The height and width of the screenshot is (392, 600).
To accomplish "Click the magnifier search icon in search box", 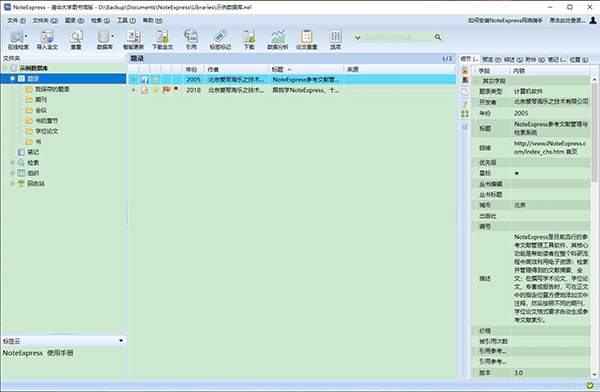I will tap(438, 37).
